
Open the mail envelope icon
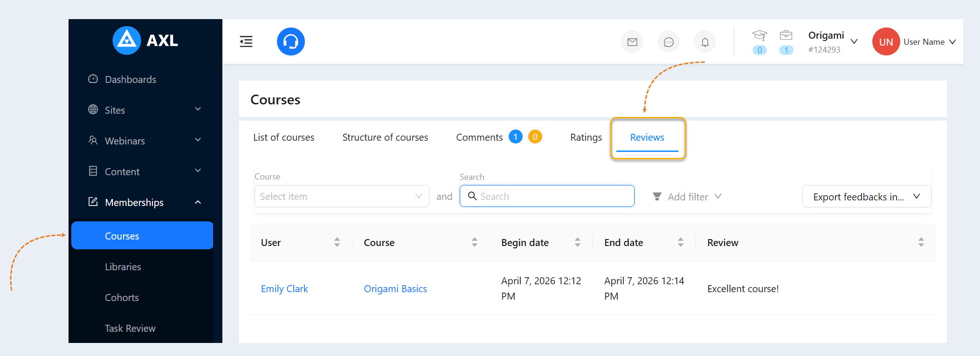coord(632,42)
